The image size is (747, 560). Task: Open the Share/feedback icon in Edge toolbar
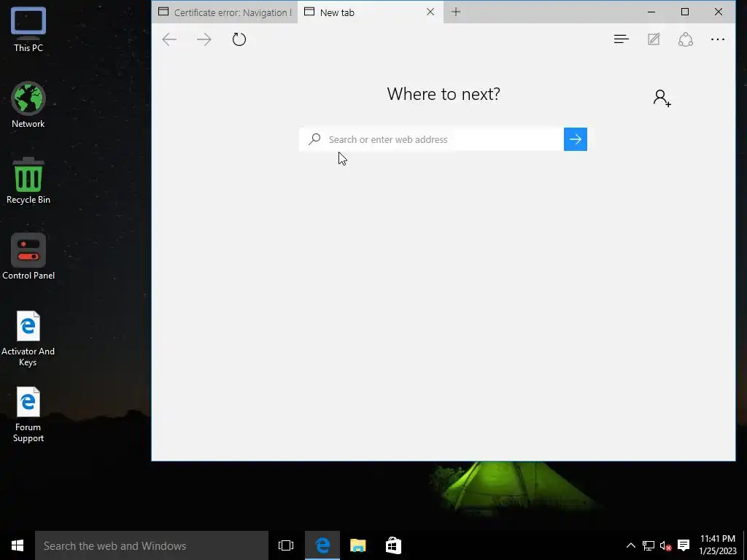[686, 39]
